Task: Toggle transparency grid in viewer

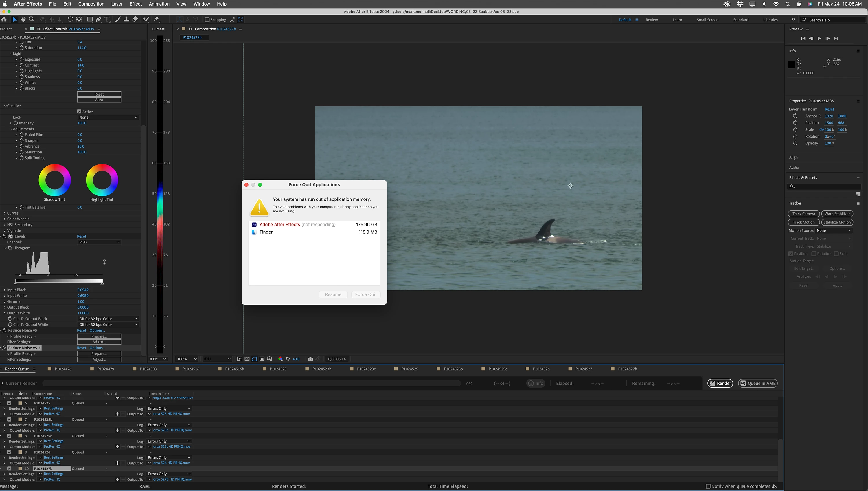Action: pyautogui.click(x=247, y=359)
